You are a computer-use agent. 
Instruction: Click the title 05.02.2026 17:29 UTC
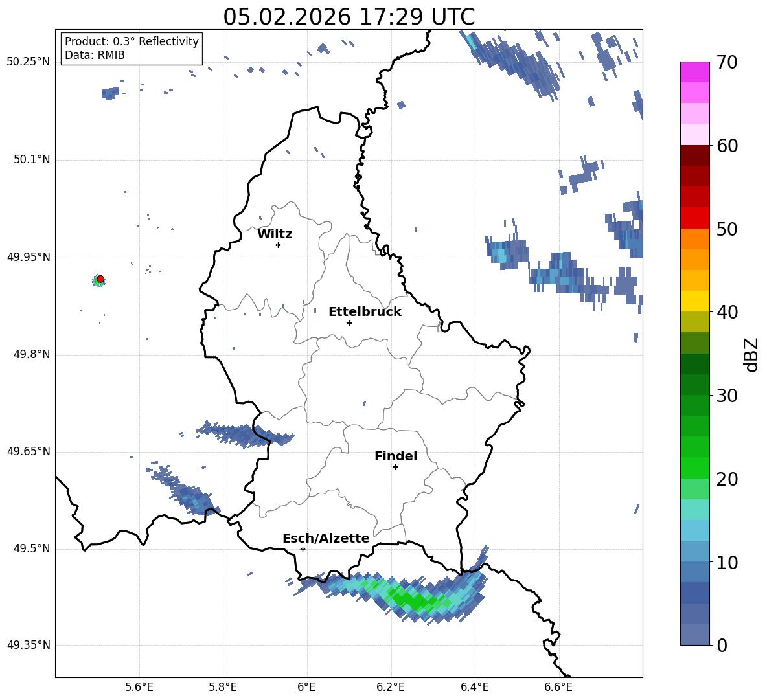[x=349, y=17]
